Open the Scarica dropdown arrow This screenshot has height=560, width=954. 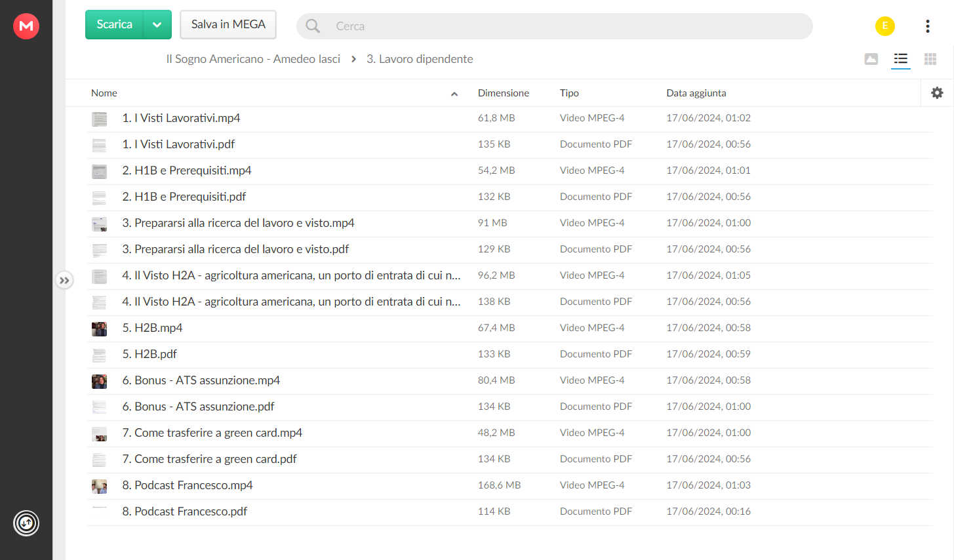click(157, 25)
